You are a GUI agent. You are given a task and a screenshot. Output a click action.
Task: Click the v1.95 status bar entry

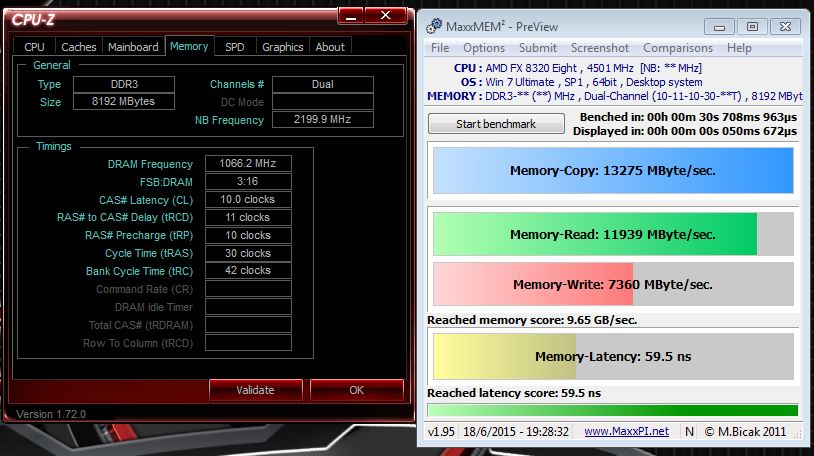[441, 432]
